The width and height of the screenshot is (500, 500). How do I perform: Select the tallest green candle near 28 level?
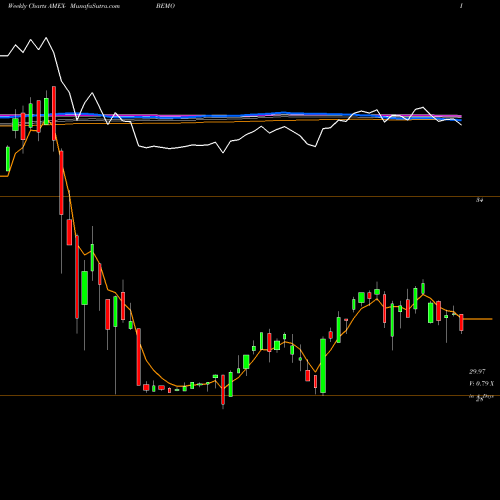[323, 366]
